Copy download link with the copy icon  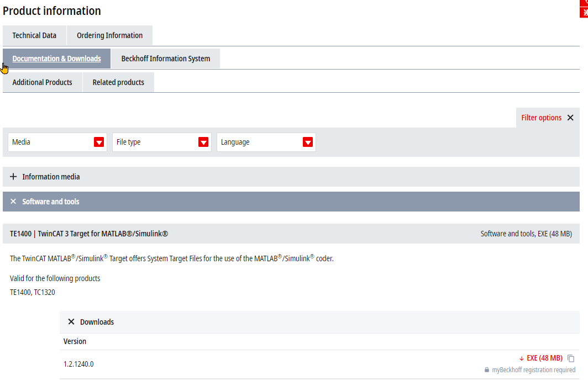(x=571, y=358)
